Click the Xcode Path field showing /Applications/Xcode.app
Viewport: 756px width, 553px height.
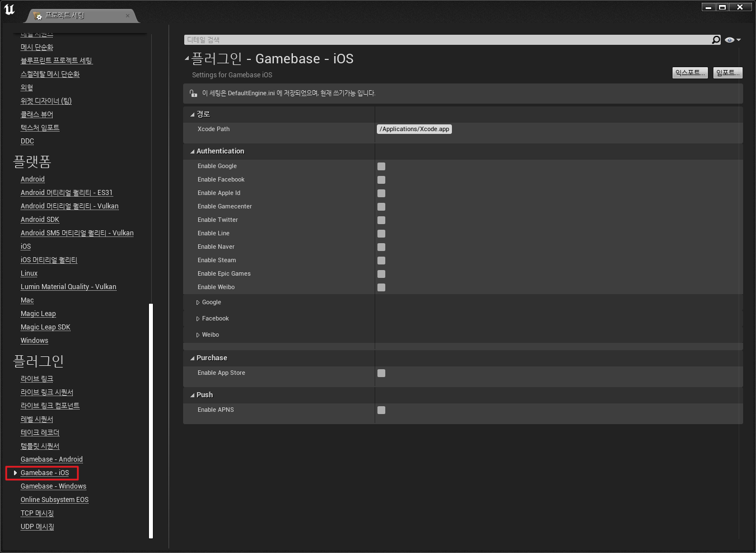click(x=414, y=129)
